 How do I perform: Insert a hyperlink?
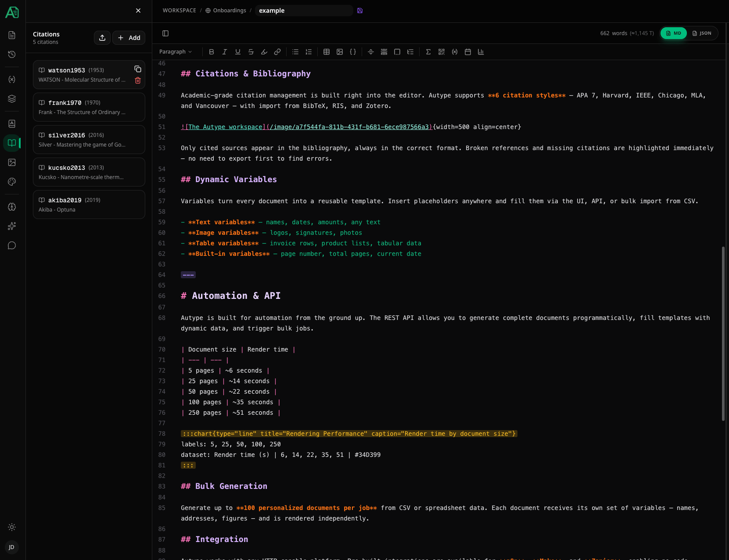coord(277,52)
